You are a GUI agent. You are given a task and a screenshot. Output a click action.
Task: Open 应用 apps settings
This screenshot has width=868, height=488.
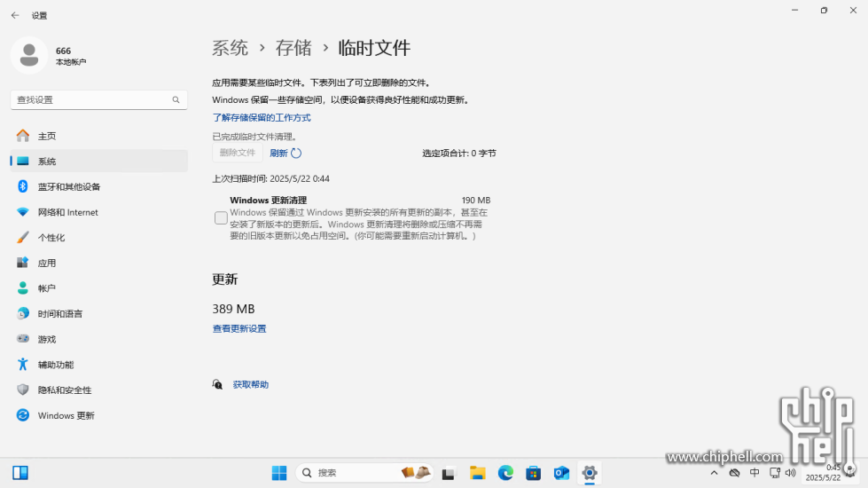(x=99, y=264)
